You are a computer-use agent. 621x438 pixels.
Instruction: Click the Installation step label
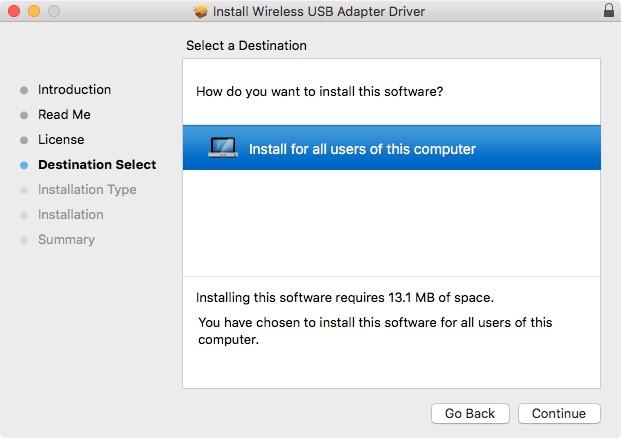(x=71, y=214)
